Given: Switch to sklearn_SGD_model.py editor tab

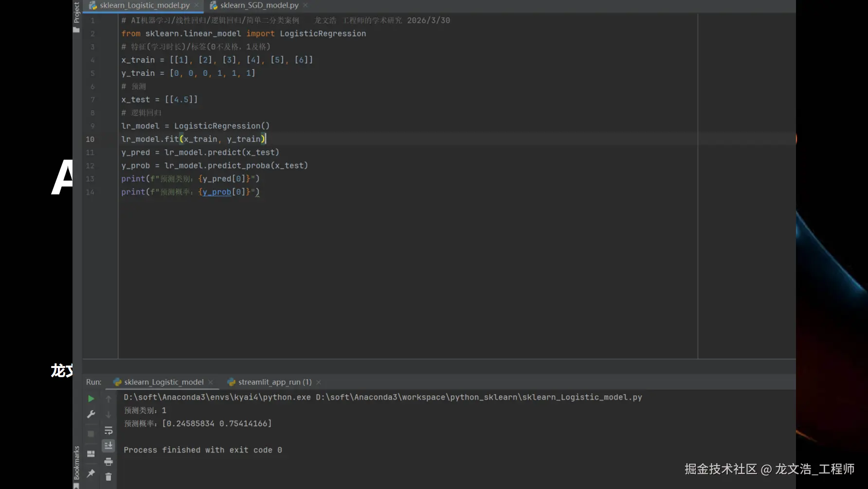Looking at the screenshot, I should (259, 5).
